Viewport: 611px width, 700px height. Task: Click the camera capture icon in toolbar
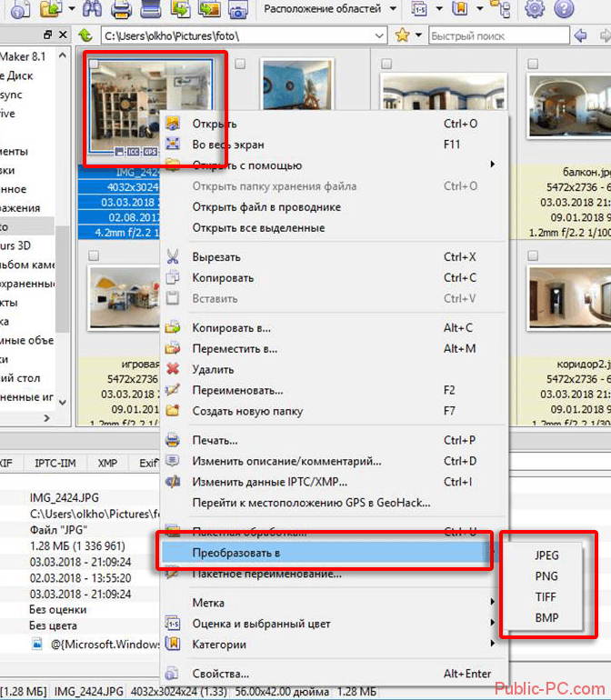237,10
